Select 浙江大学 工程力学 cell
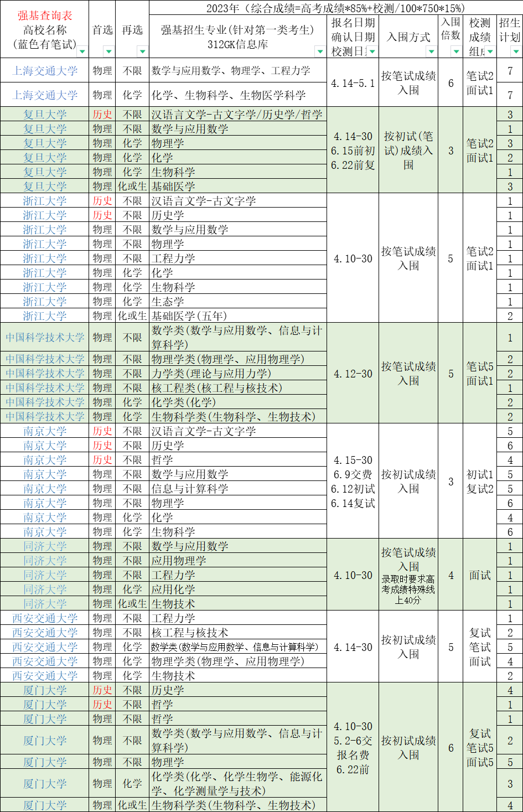This screenshot has width=523, height=812. 238,258
